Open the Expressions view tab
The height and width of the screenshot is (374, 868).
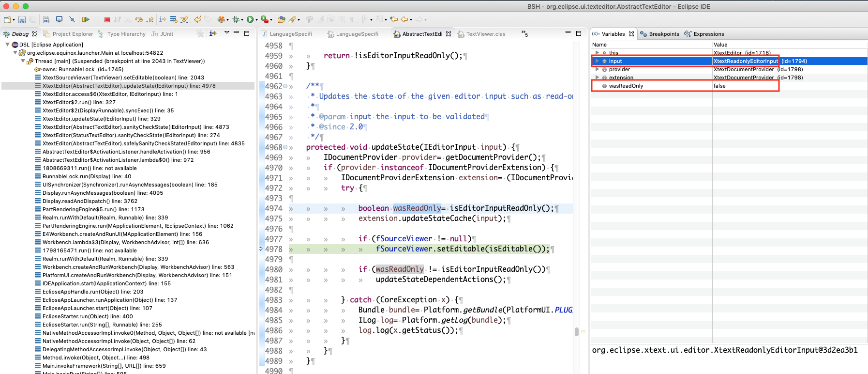coord(704,34)
